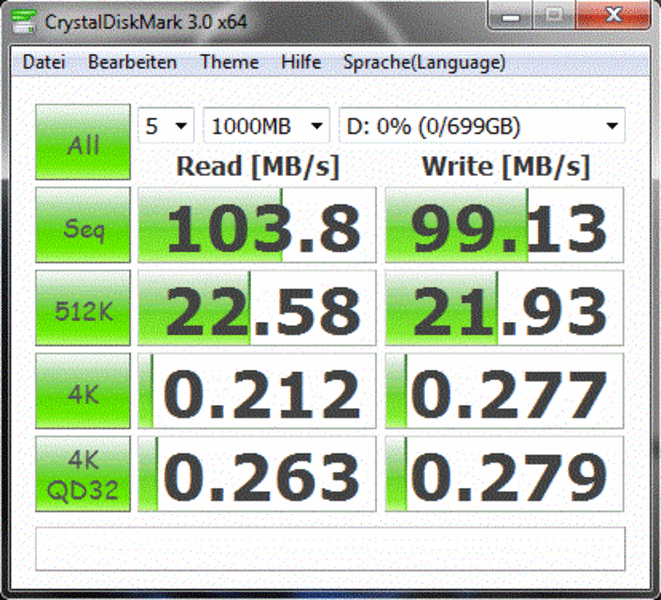Minimize the CrystalDiskMark window
Screen dimensions: 661x600
point(511,16)
